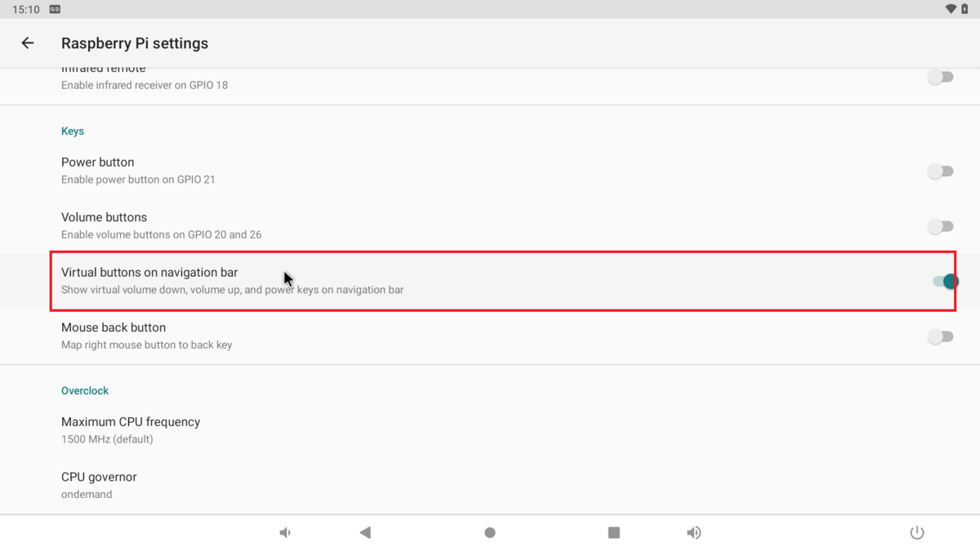Viewport: 980px width, 551px height.
Task: Click 'Show virtual volume down, volume up' description
Action: 233,290
